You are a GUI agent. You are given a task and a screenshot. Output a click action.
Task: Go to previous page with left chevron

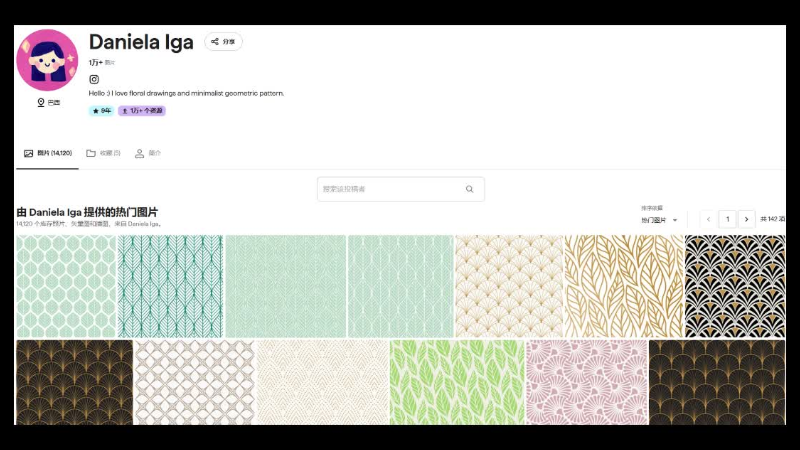[708, 219]
